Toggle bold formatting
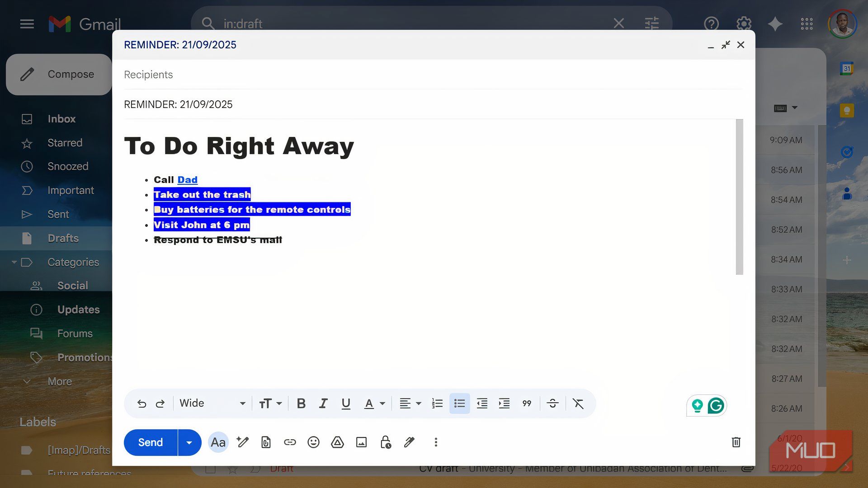Screen dimensions: 868x488 (301, 404)
